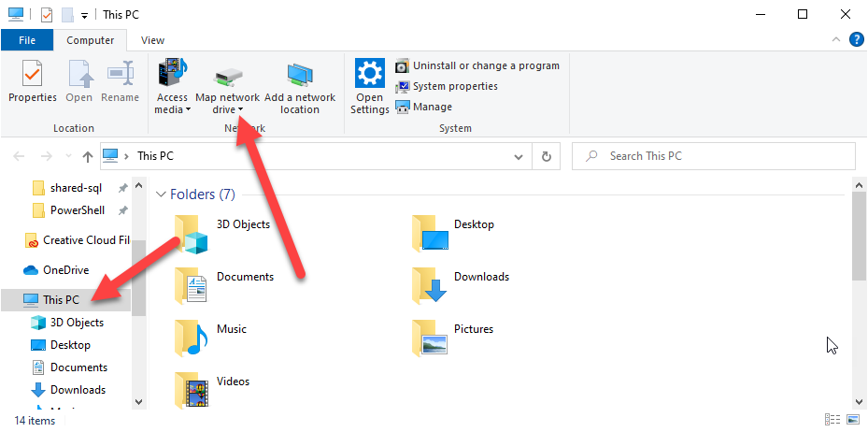Click the Map network drive icon

pos(228,75)
